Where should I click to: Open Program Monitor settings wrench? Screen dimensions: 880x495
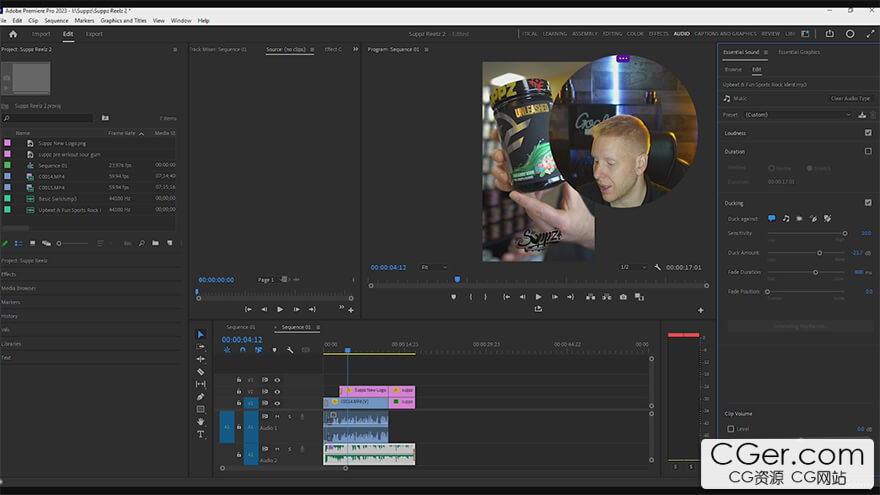[658, 267]
